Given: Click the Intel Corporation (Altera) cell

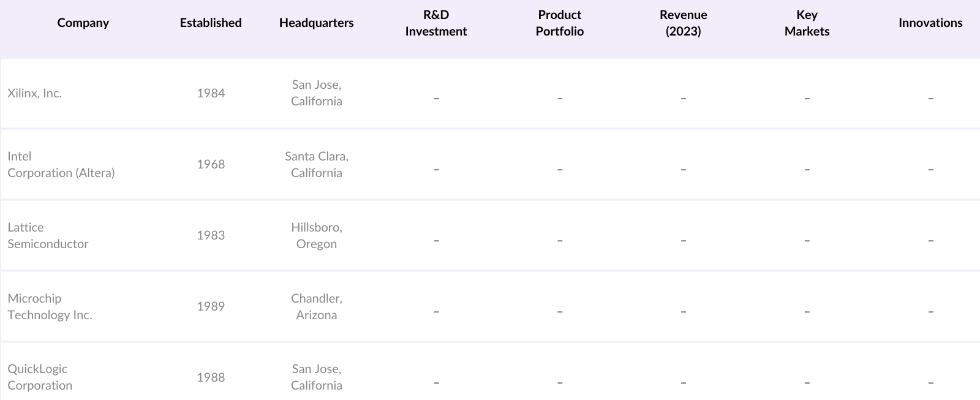Looking at the screenshot, I should (x=61, y=164).
